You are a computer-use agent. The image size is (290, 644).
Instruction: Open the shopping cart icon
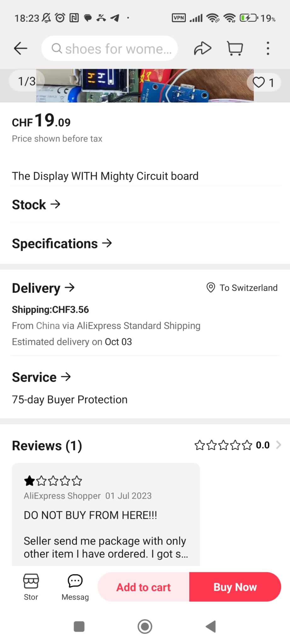click(235, 48)
